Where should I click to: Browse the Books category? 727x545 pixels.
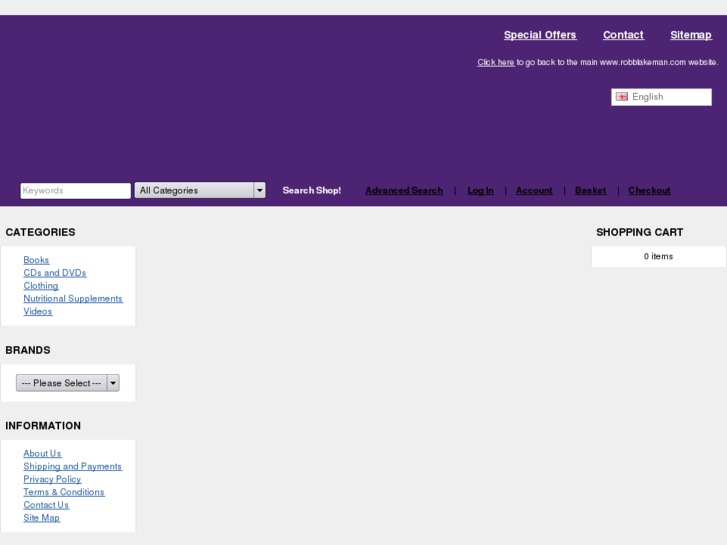click(36, 260)
